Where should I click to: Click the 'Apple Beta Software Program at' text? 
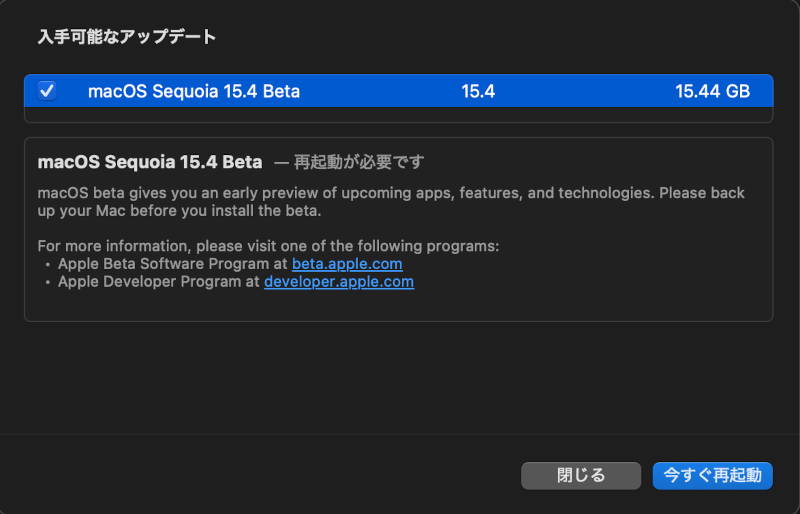(x=173, y=264)
